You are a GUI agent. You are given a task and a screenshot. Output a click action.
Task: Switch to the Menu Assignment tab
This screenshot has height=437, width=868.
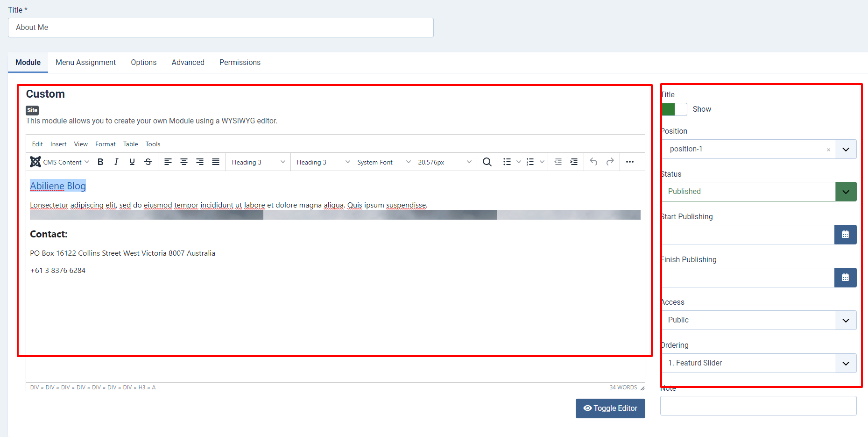85,63
